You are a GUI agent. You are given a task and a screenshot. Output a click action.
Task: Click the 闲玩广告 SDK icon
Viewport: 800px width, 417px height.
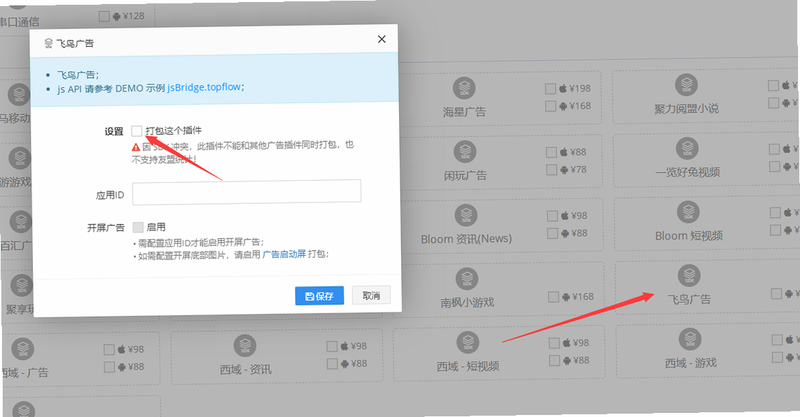(465, 152)
